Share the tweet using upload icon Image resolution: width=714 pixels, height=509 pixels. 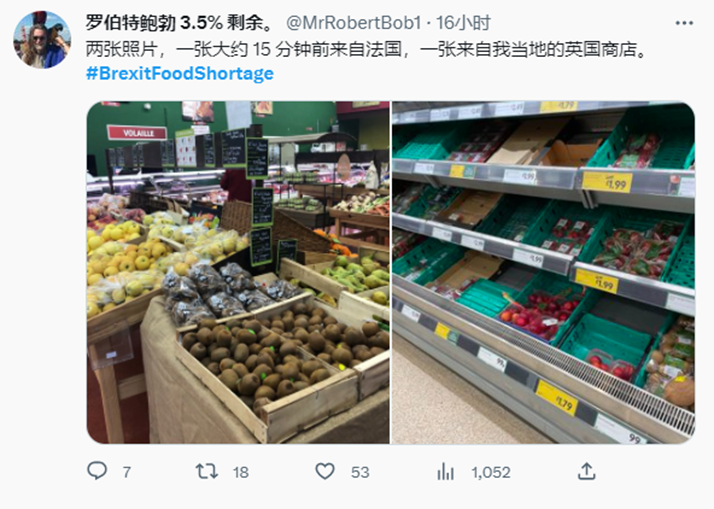click(586, 471)
